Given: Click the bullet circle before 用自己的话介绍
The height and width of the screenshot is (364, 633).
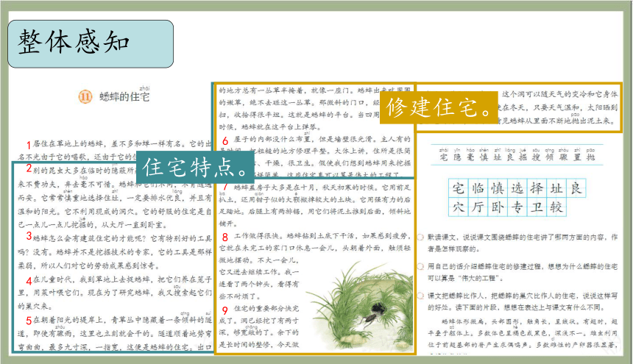Looking at the screenshot, I should [420, 266].
